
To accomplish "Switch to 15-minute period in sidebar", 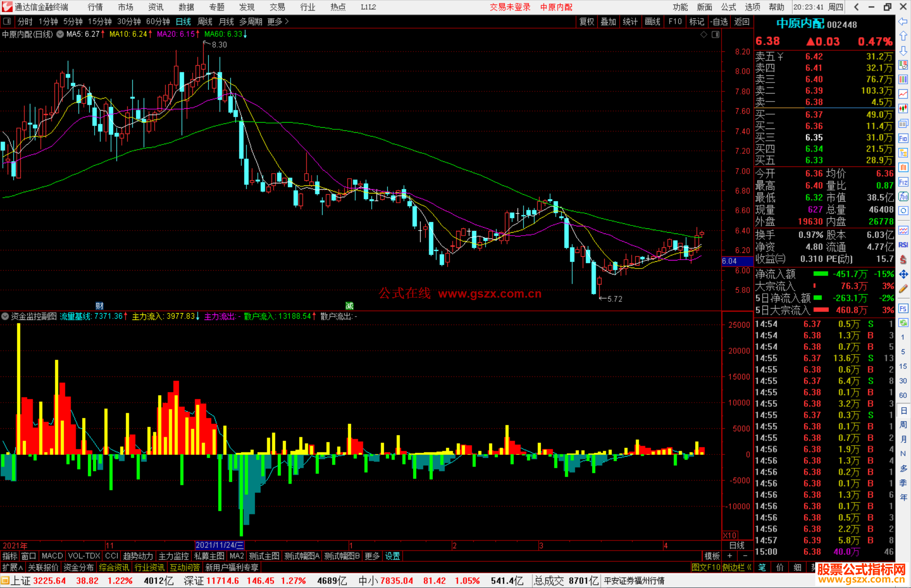I will point(903,366).
